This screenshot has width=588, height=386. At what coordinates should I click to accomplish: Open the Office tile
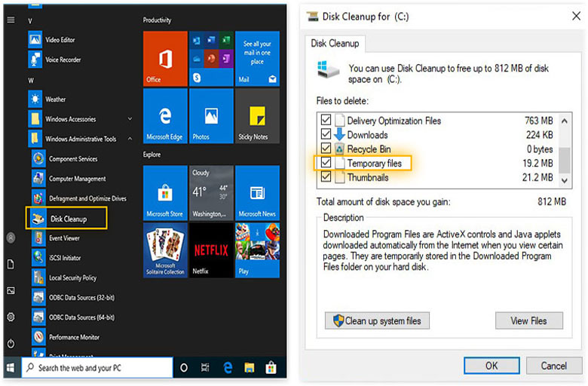click(x=165, y=58)
